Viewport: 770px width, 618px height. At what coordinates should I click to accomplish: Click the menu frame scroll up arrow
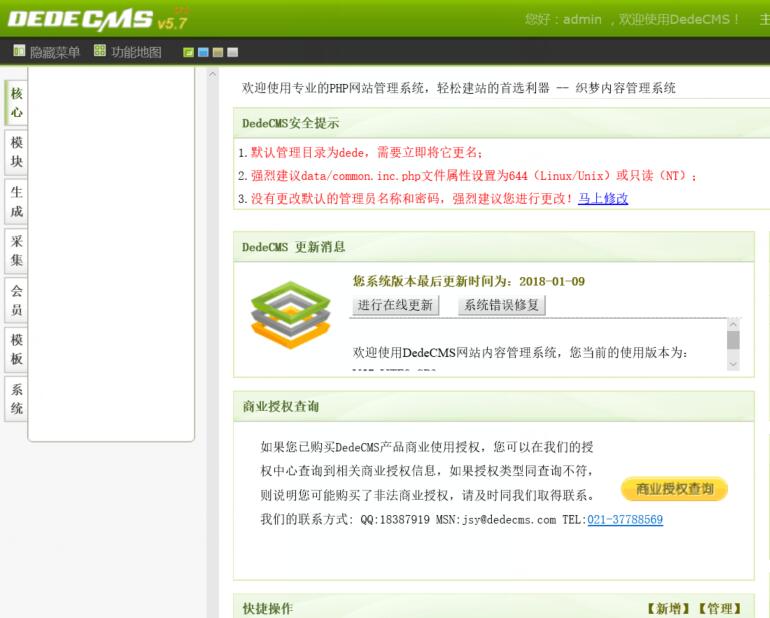point(213,75)
